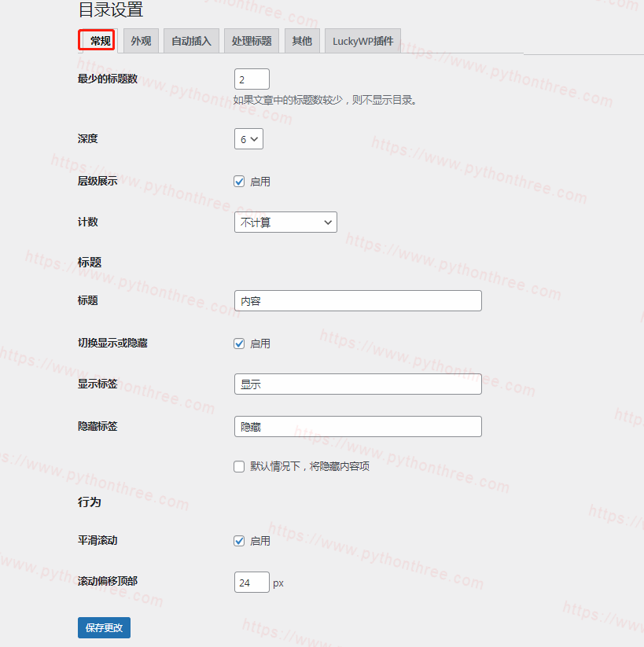644x647 pixels.
Task: Switch to the LuckyWP插件 tab
Action: tap(362, 41)
